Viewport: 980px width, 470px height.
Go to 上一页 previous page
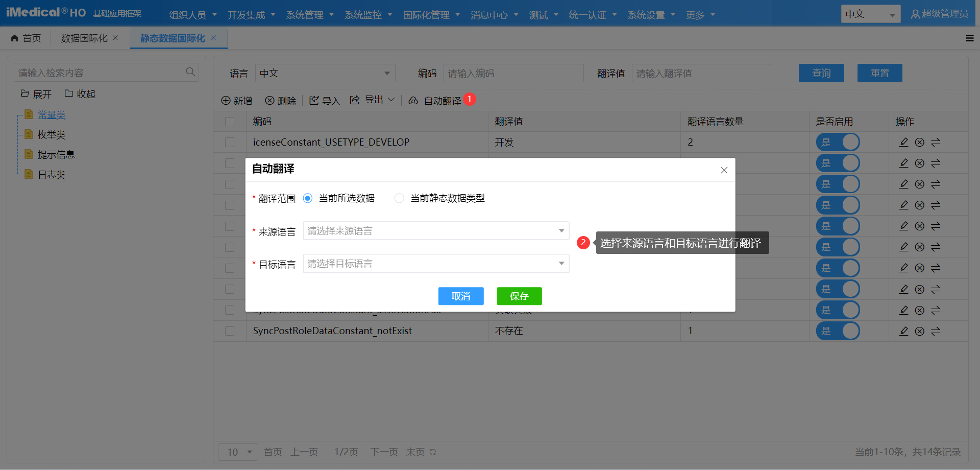click(304, 452)
